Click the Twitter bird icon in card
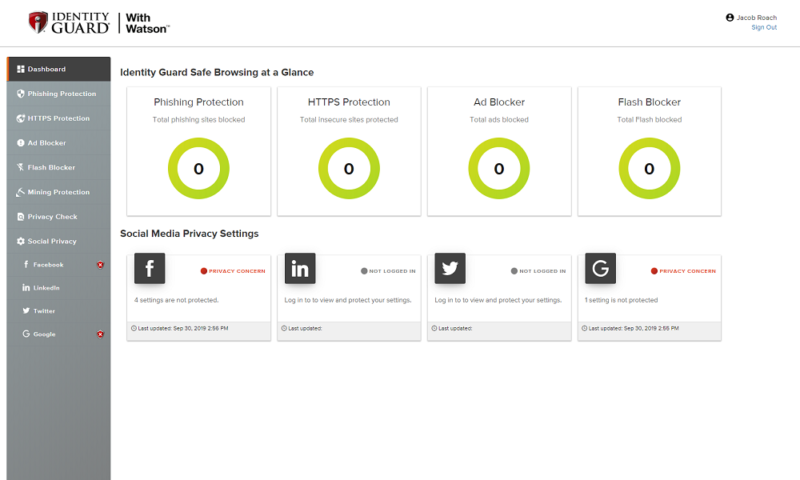800x480 pixels. 450,268
